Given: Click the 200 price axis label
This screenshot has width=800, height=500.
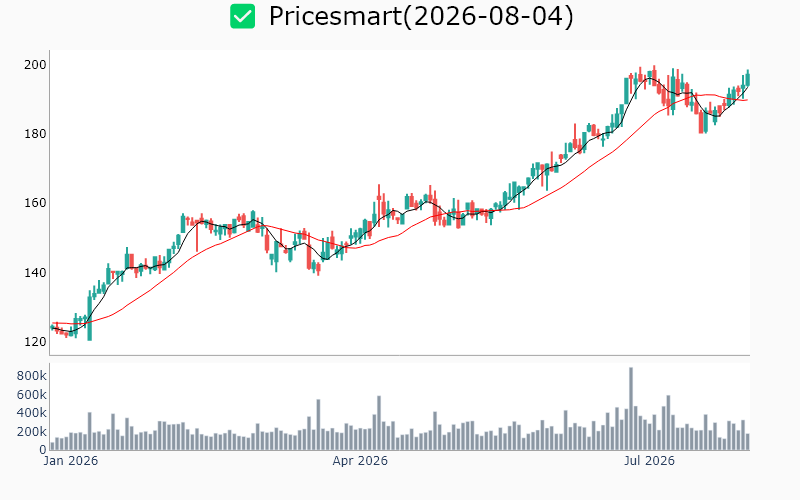Looking at the screenshot, I should [35, 65].
